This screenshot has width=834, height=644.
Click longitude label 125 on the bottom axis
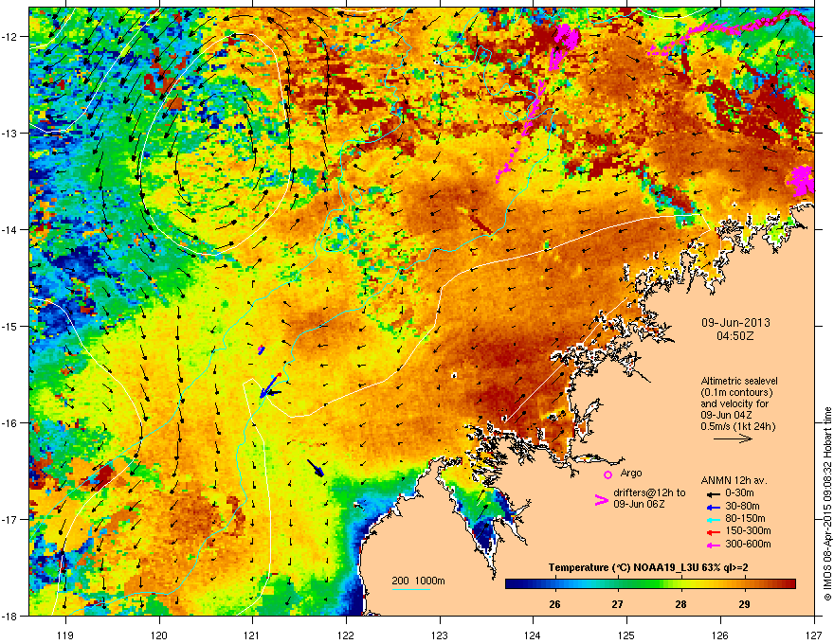coord(626,635)
